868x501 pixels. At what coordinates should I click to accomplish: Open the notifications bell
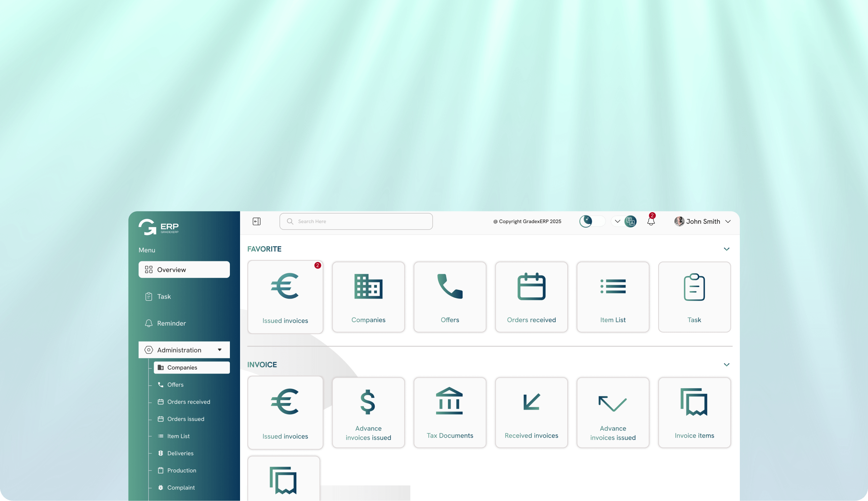click(651, 222)
